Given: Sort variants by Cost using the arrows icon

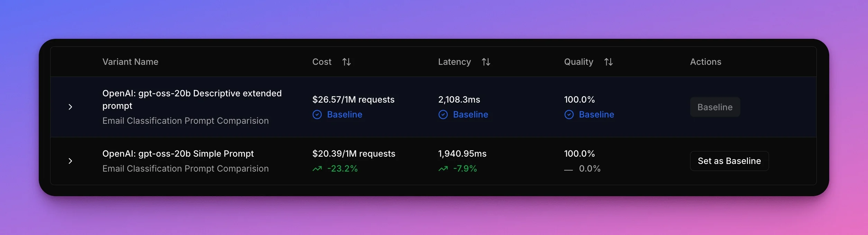Looking at the screenshot, I should click(x=346, y=62).
